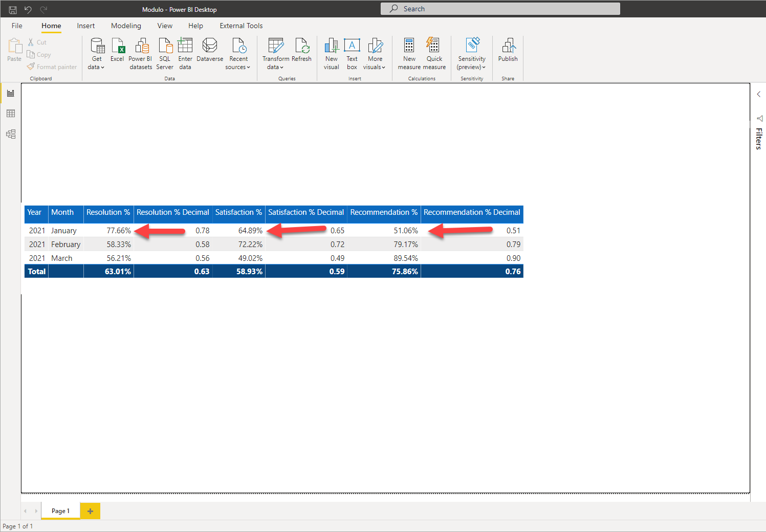This screenshot has height=532, width=766.
Task: Click inside the Search box
Action: pyautogui.click(x=499, y=8)
